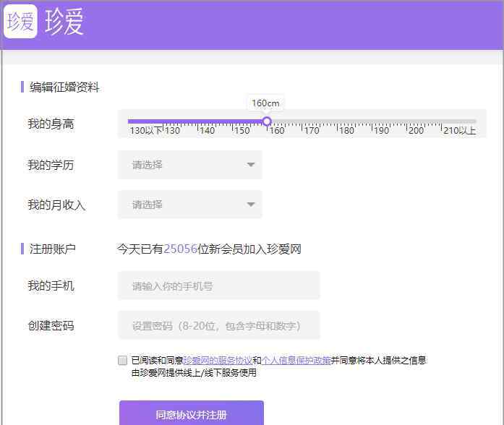Click the 210以上 slider label
The height and width of the screenshot is (425, 504).
click(460, 131)
